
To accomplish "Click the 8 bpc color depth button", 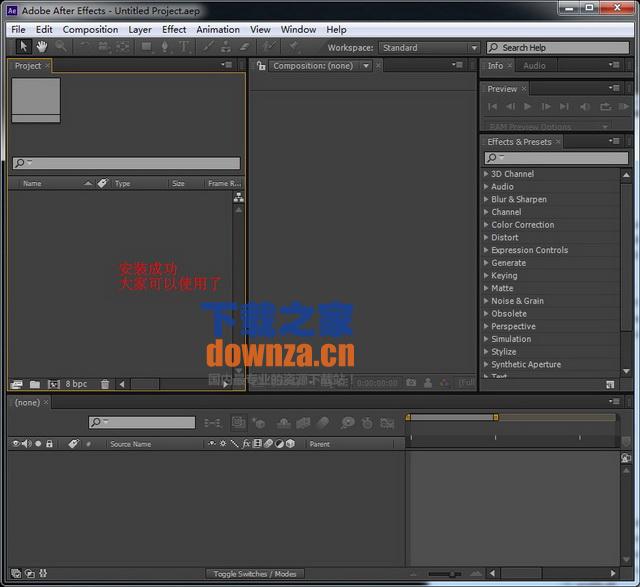I will pyautogui.click(x=76, y=384).
